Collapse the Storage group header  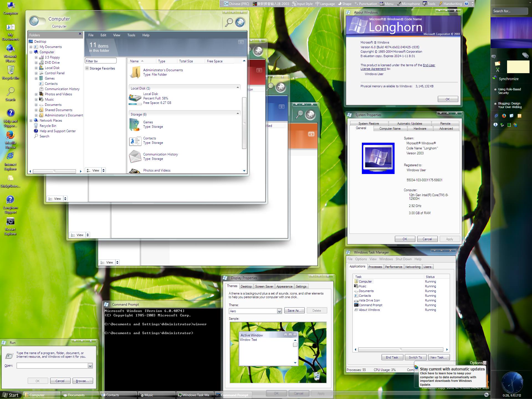click(x=237, y=114)
